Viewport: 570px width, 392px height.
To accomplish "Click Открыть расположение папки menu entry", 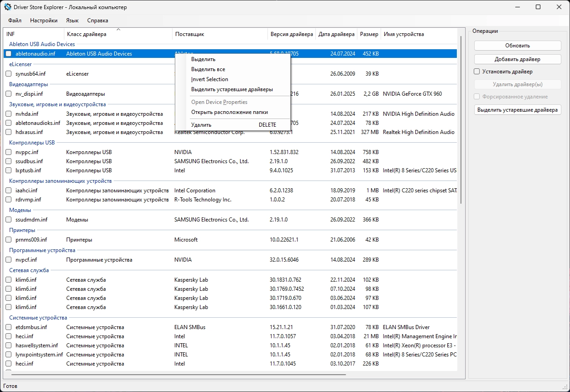I will pos(229,112).
